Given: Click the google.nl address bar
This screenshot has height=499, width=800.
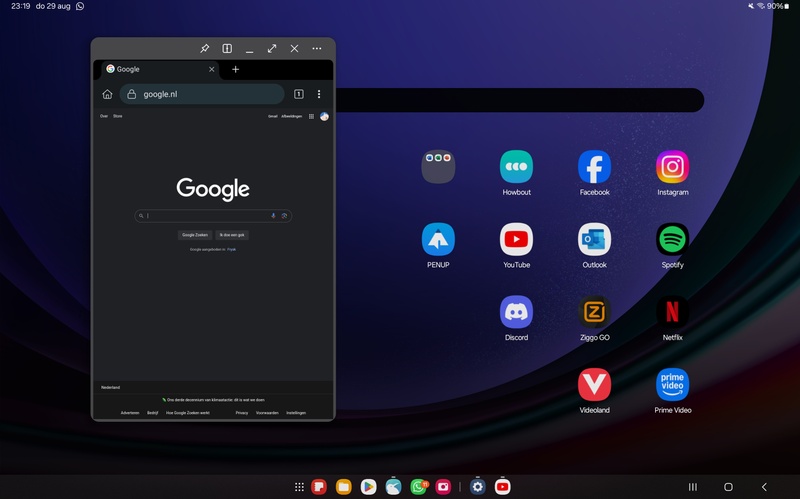Looking at the screenshot, I should 202,94.
